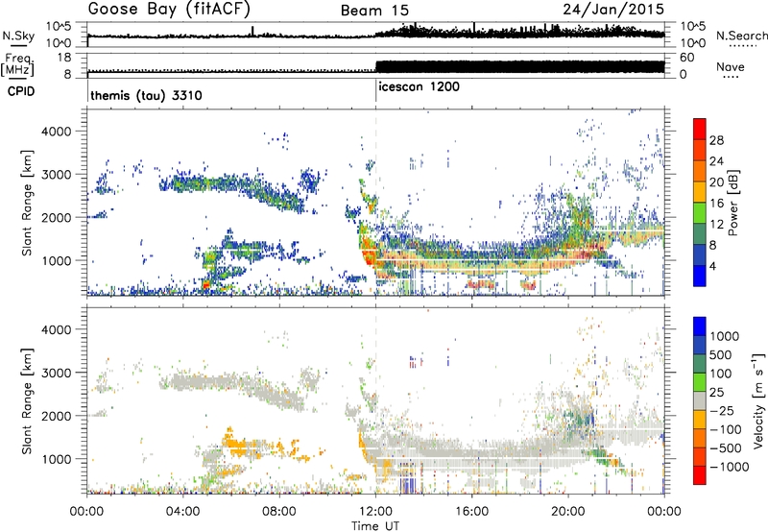The image size is (768, 532).
Task: Click the '4' tick on the Power scale
Action: click(x=713, y=266)
